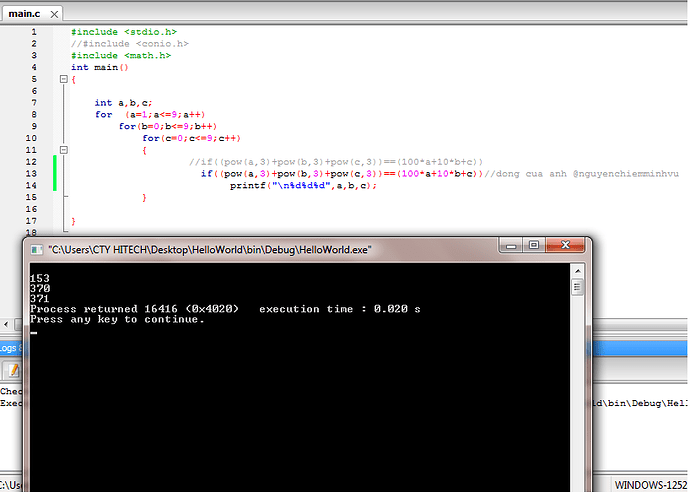Click the file path in the status bar
Viewport: 690px width, 492px height.
[x=6, y=484]
